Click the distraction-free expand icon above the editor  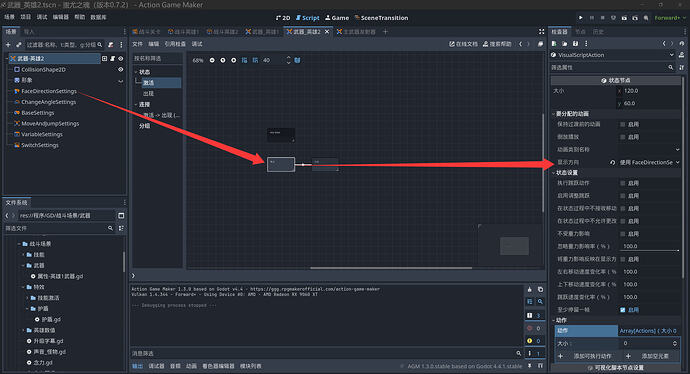tap(541, 32)
